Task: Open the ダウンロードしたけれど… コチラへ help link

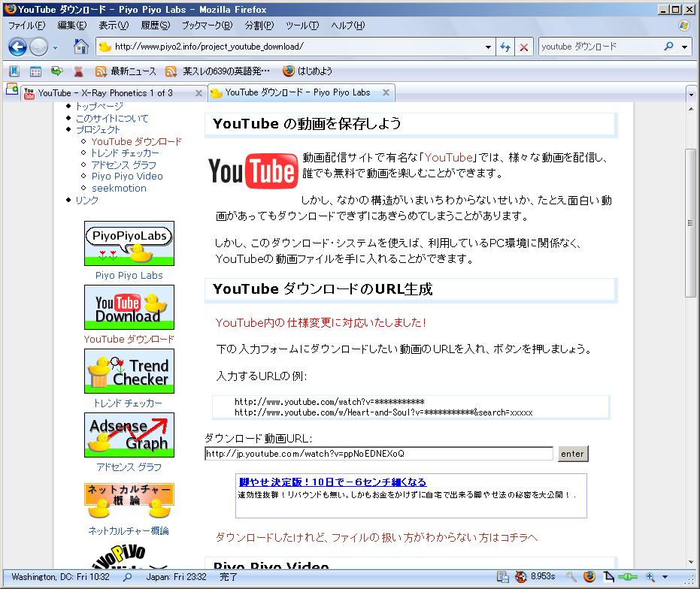Action: [377, 537]
